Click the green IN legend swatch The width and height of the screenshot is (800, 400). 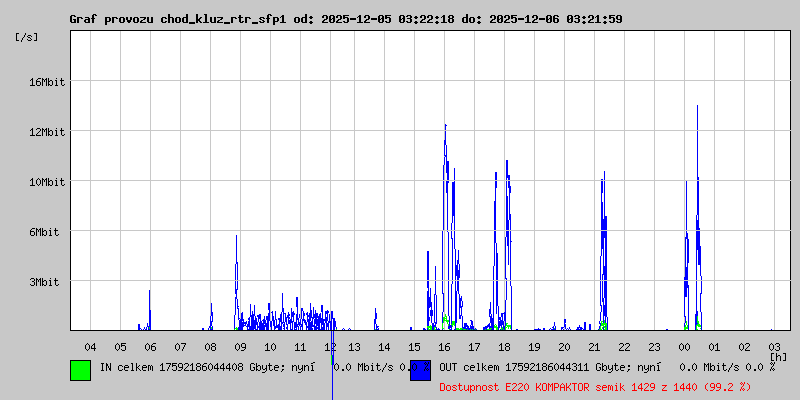[x=80, y=369]
